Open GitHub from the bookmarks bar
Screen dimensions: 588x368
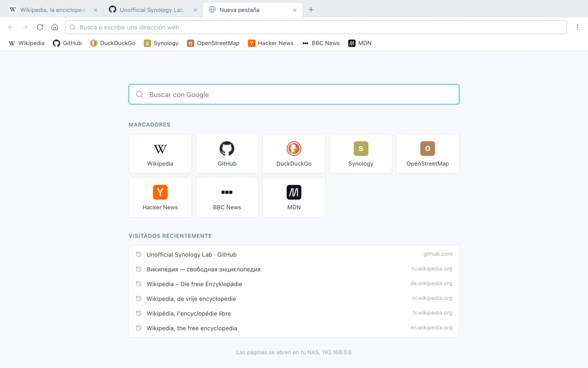click(67, 43)
